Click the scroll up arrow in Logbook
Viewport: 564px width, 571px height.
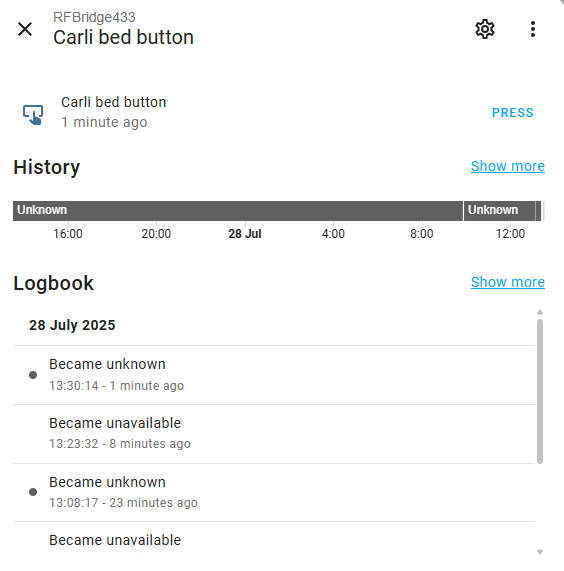click(540, 312)
